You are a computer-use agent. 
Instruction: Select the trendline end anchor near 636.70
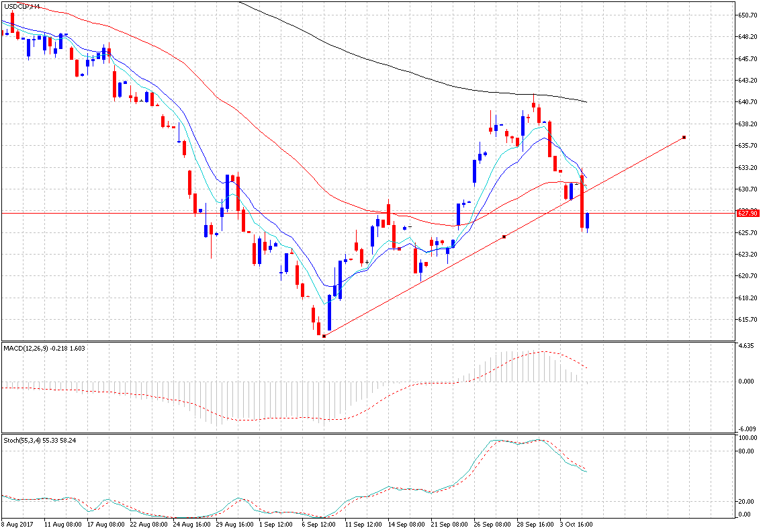[x=684, y=138]
